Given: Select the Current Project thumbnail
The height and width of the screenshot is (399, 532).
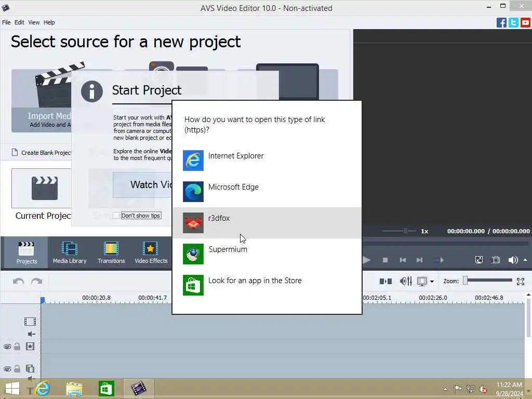Looking at the screenshot, I should pyautogui.click(x=42, y=188).
